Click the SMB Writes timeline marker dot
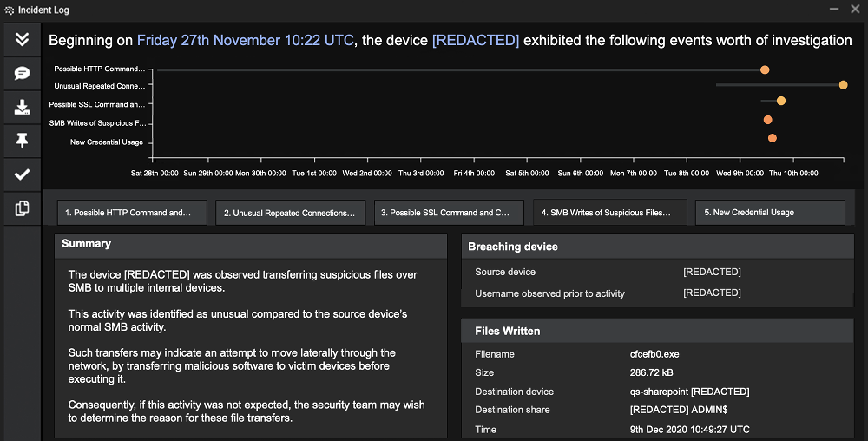Viewport: 868px width, 441px height. coord(767,120)
